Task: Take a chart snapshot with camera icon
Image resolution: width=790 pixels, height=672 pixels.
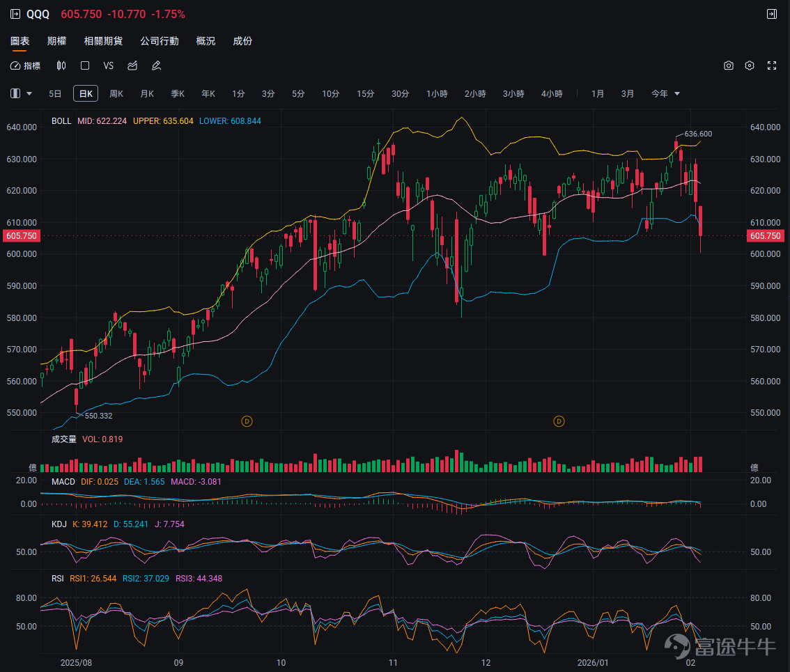Action: point(729,65)
